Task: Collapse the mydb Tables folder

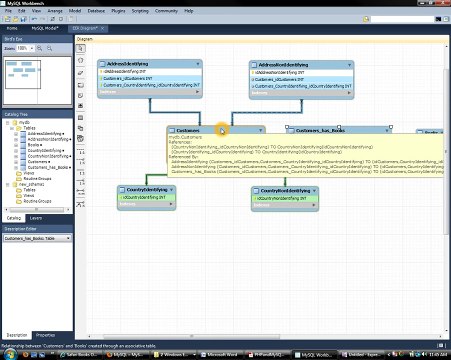Action: (x=12, y=128)
